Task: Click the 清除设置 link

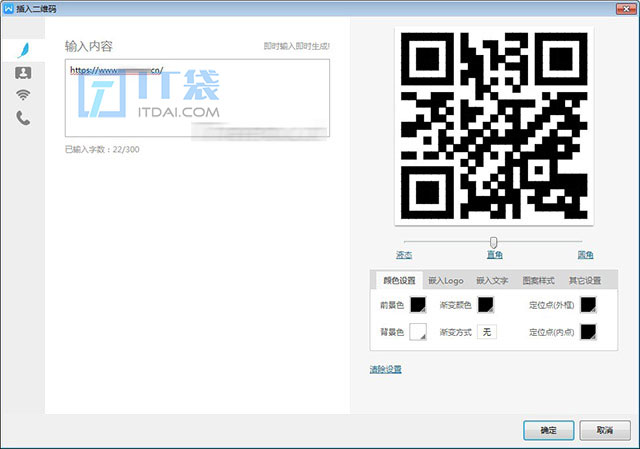Action: [x=385, y=369]
